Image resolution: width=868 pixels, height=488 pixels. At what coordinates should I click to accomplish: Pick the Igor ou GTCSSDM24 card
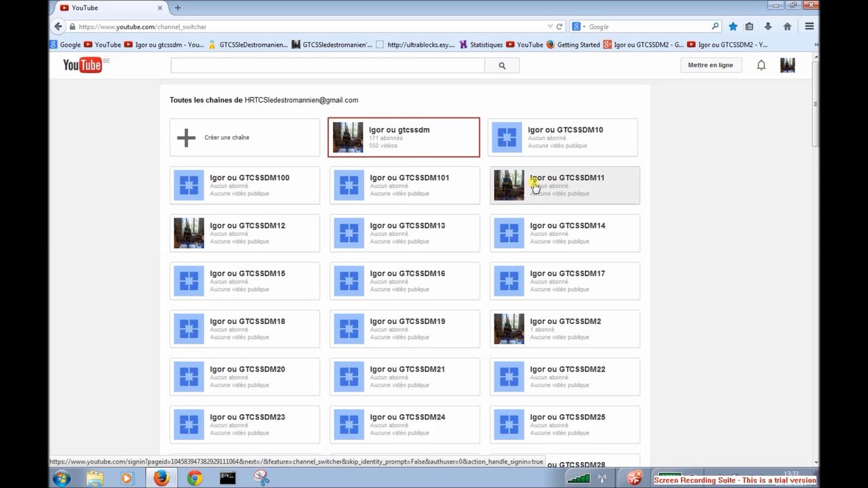coord(405,424)
